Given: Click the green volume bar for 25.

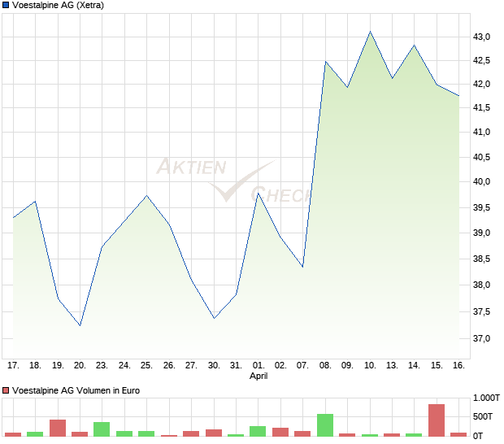Looking at the screenshot, I should click(146, 433).
